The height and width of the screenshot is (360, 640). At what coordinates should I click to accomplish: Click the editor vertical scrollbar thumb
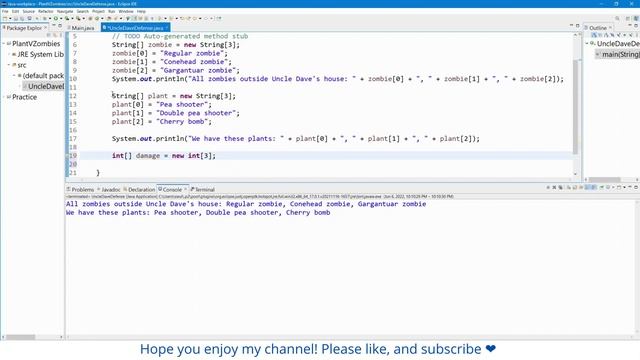[x=576, y=107]
